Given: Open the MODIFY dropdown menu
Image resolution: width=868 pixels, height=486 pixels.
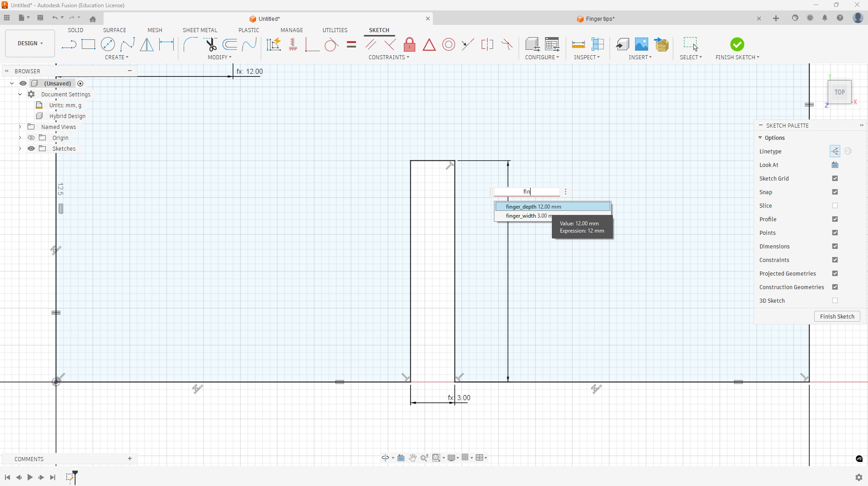Looking at the screenshot, I should pos(219,57).
